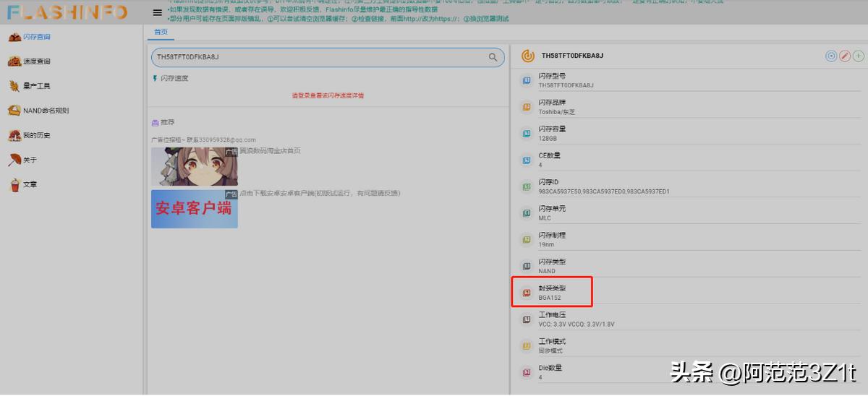The image size is (868, 396).
Task: Click the icon next to 闪存型号
Action: [527, 80]
